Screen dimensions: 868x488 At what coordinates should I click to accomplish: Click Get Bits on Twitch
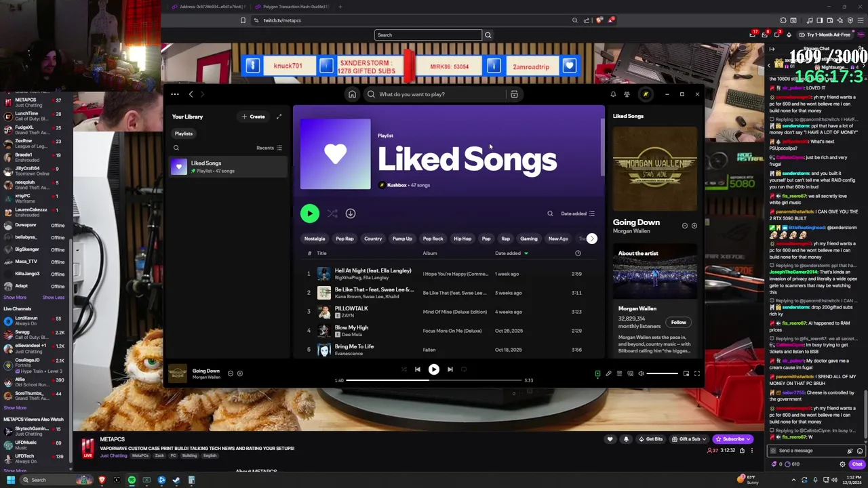650,439
